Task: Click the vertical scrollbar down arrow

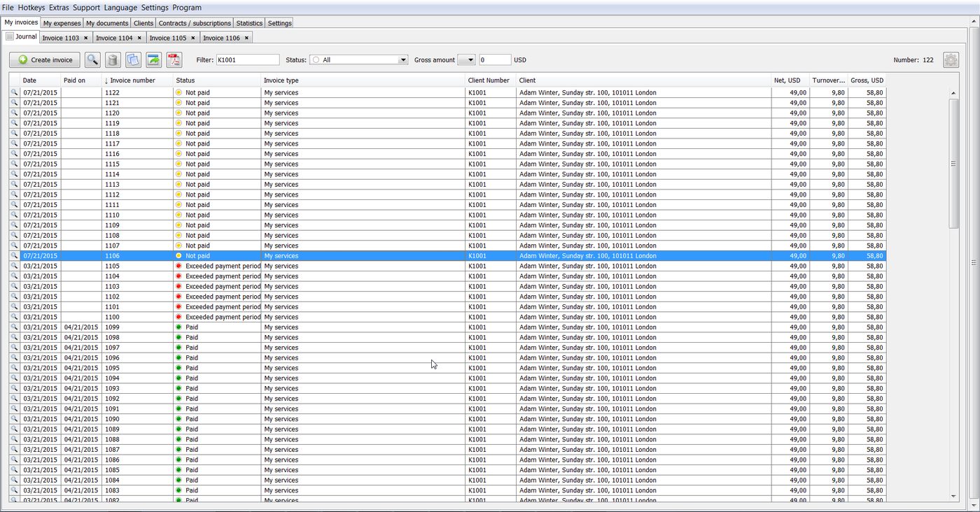Action: point(953,496)
